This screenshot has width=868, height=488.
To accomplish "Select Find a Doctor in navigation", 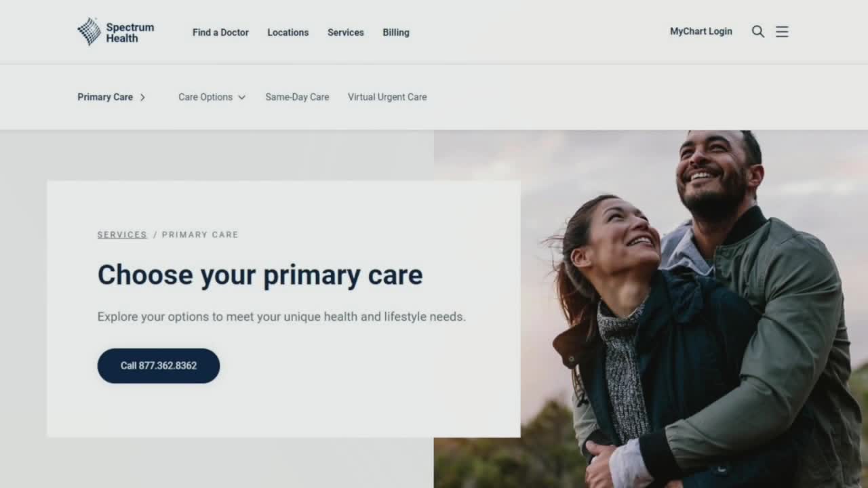I will pyautogui.click(x=220, y=33).
